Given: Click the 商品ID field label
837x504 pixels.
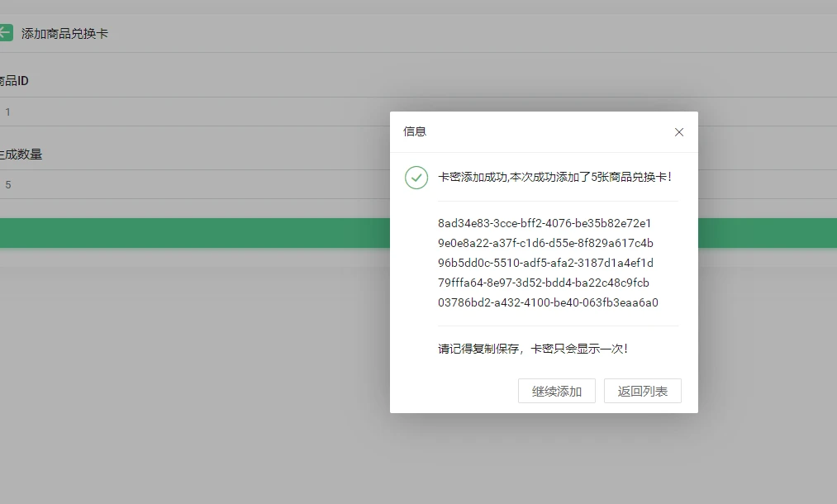Looking at the screenshot, I should [x=15, y=81].
